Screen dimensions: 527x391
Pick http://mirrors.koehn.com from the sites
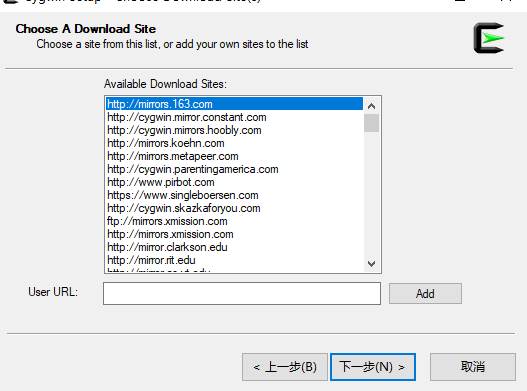[234, 143]
